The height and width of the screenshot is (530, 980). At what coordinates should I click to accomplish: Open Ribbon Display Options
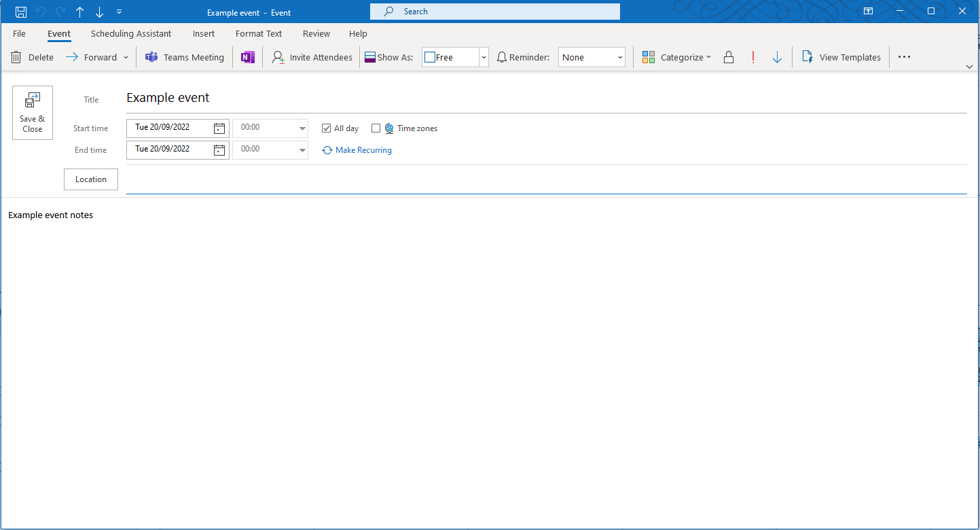pos(868,11)
